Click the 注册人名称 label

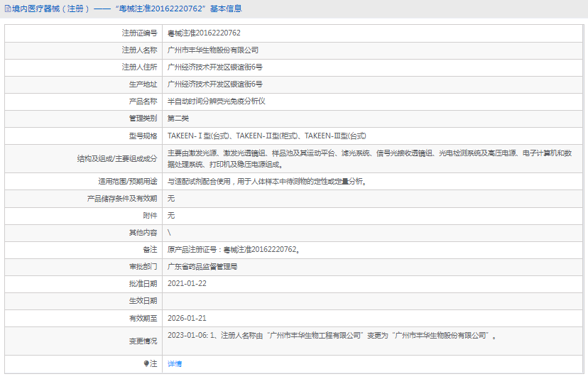click(x=139, y=50)
